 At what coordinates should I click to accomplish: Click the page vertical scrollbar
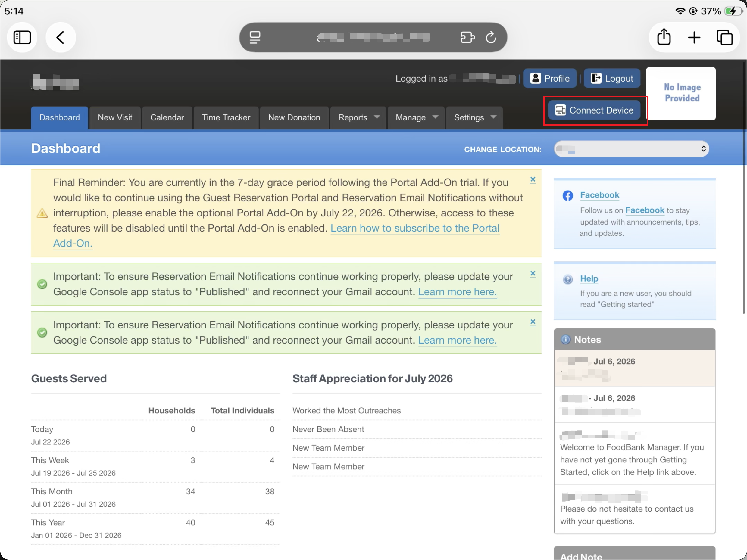click(743, 187)
